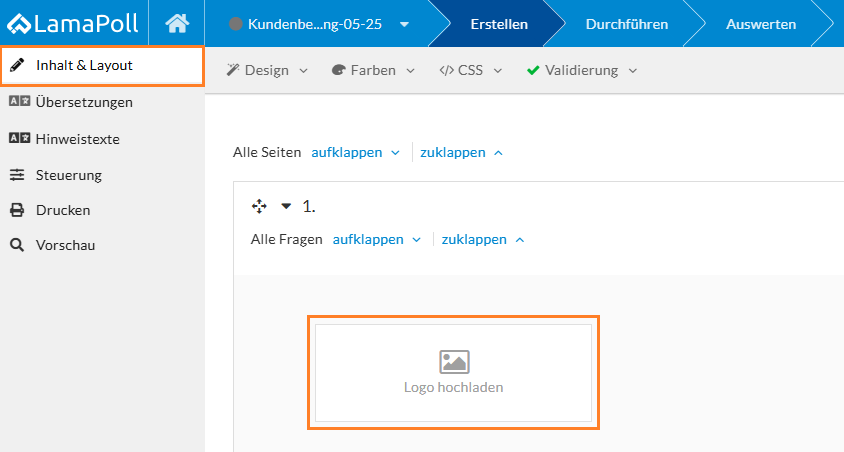Open Hinweistexte in the sidebar

pyautogui.click(x=77, y=139)
